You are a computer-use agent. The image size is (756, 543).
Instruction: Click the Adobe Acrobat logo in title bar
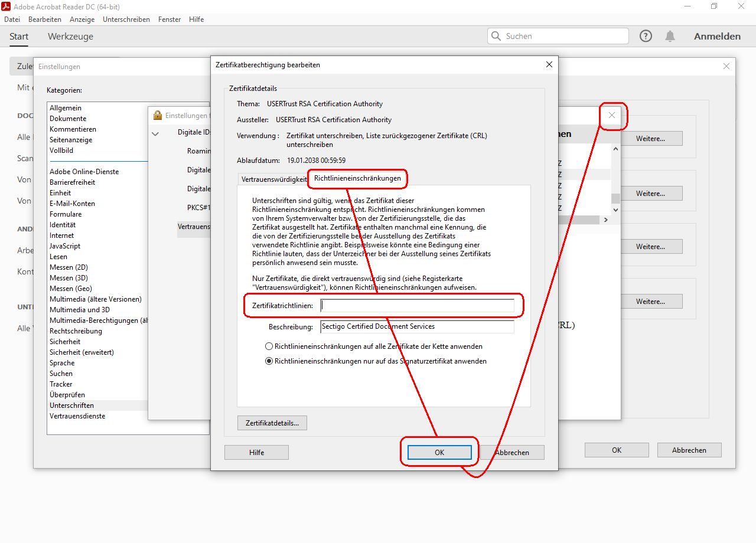click(x=6, y=6)
